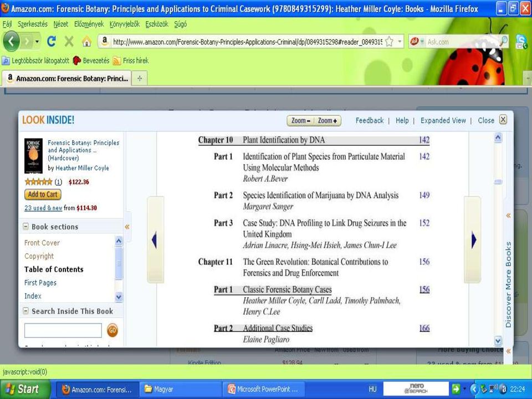Click author link Heather Miller Coyle
The height and width of the screenshot is (399, 532).
click(x=83, y=168)
